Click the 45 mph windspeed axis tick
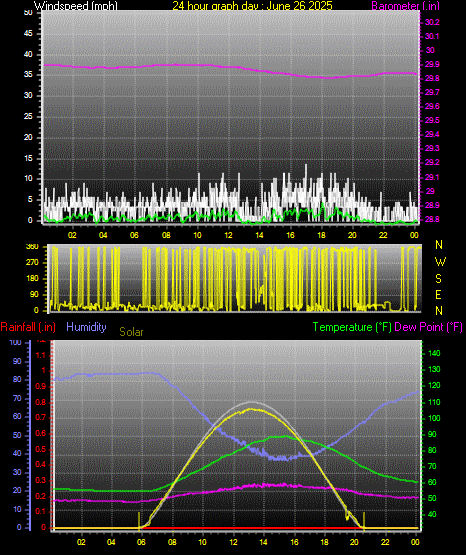This screenshot has height=555, width=466. 28,34
